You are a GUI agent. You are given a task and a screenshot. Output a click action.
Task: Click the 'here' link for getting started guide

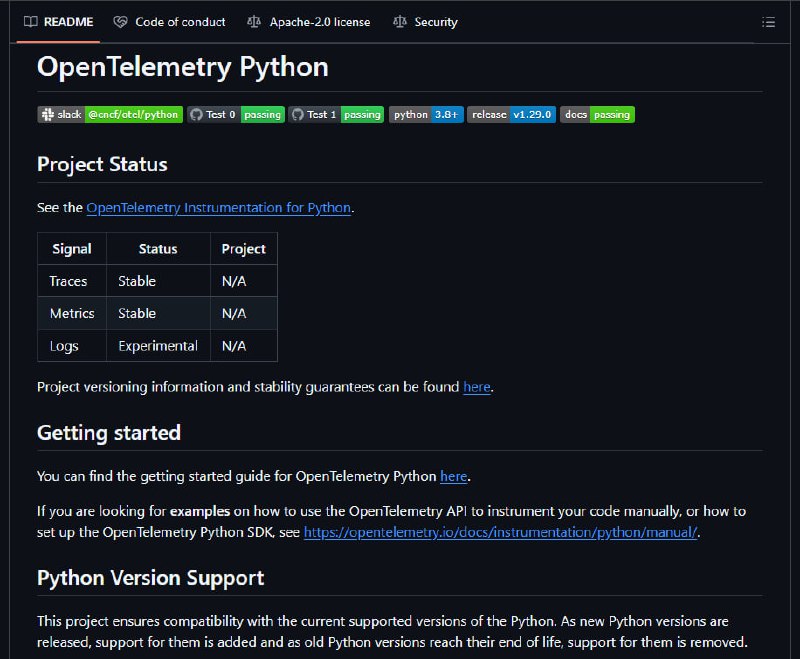[x=454, y=476]
